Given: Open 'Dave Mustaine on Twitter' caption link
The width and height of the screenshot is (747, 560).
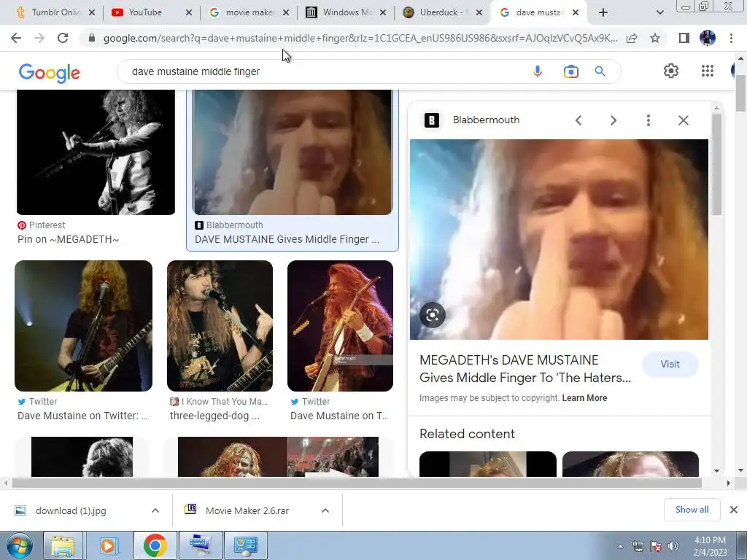Looking at the screenshot, I should tap(82, 416).
